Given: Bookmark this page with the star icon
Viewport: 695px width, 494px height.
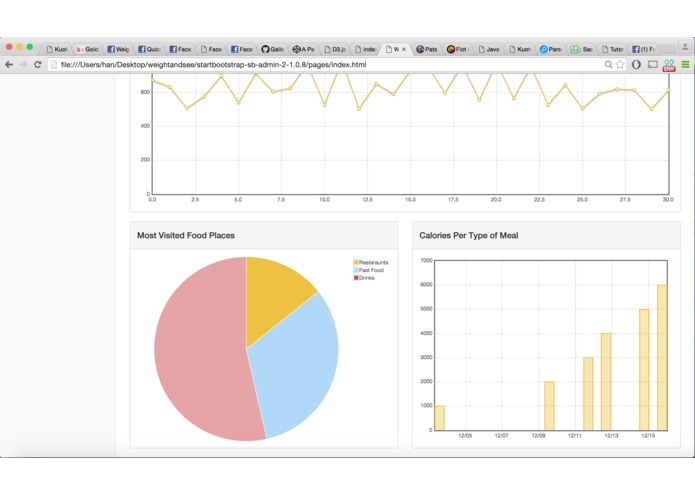Looking at the screenshot, I should pos(620,65).
